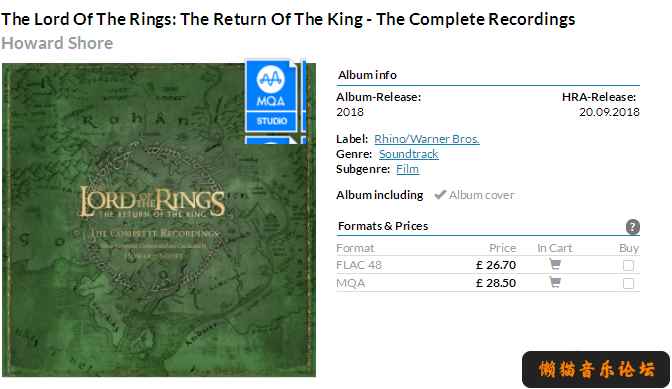Viewport: 672px width, 389px height.
Task: Tick the Buy checkbox for MQA
Action: (628, 284)
